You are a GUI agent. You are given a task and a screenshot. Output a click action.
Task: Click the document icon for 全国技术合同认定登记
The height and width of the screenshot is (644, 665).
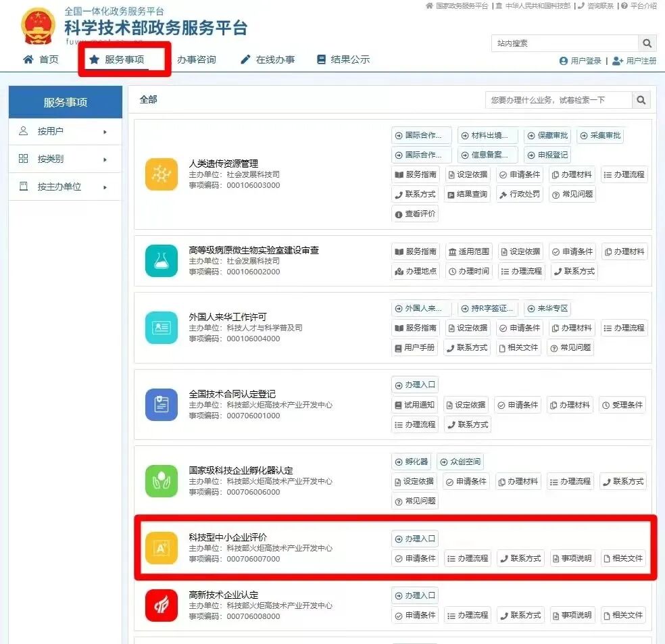tap(162, 405)
